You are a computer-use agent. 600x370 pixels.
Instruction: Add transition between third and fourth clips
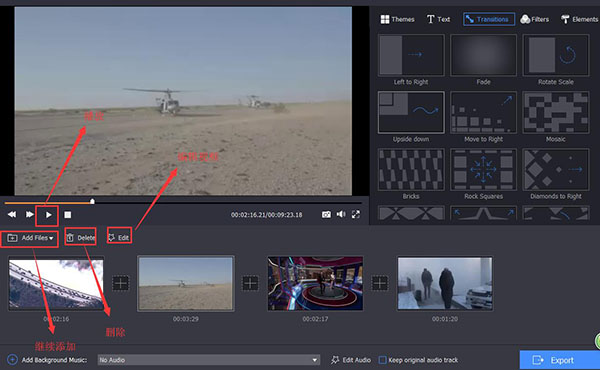[380, 284]
